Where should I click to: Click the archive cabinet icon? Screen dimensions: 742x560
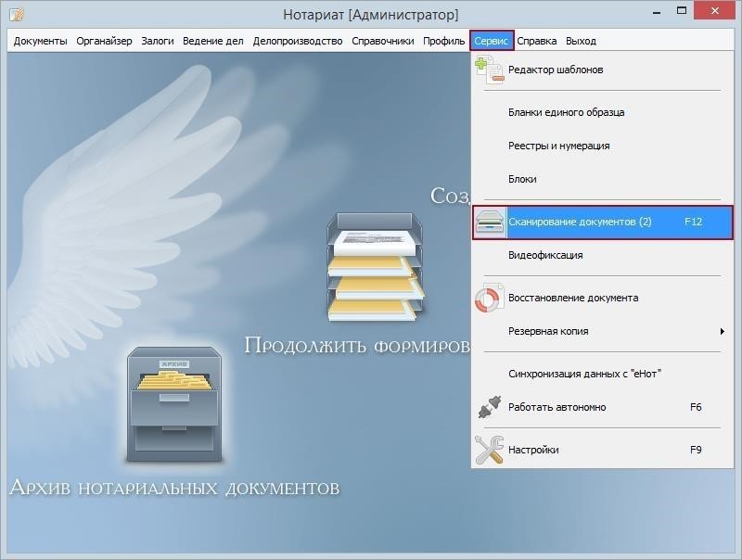click(174, 404)
